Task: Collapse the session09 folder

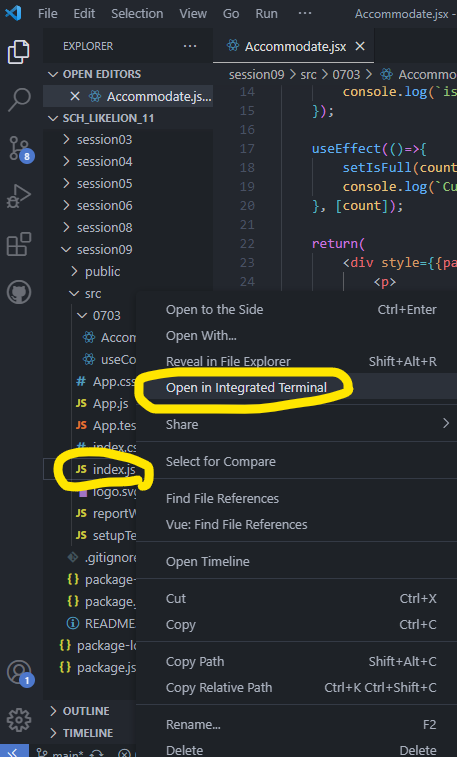Action: click(x=128, y=250)
